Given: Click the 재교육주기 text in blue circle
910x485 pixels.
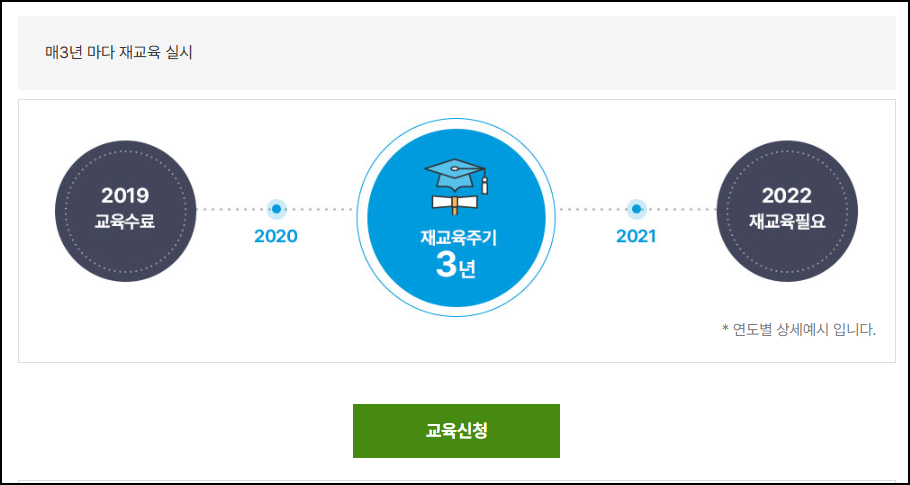Looking at the screenshot, I should tap(456, 238).
